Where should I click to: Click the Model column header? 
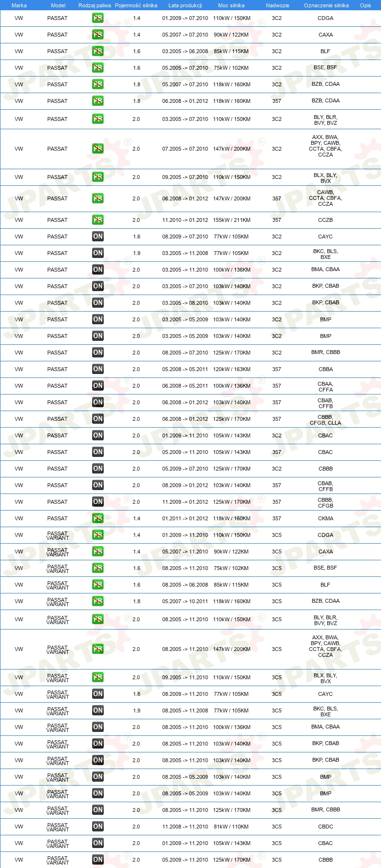(x=58, y=5)
